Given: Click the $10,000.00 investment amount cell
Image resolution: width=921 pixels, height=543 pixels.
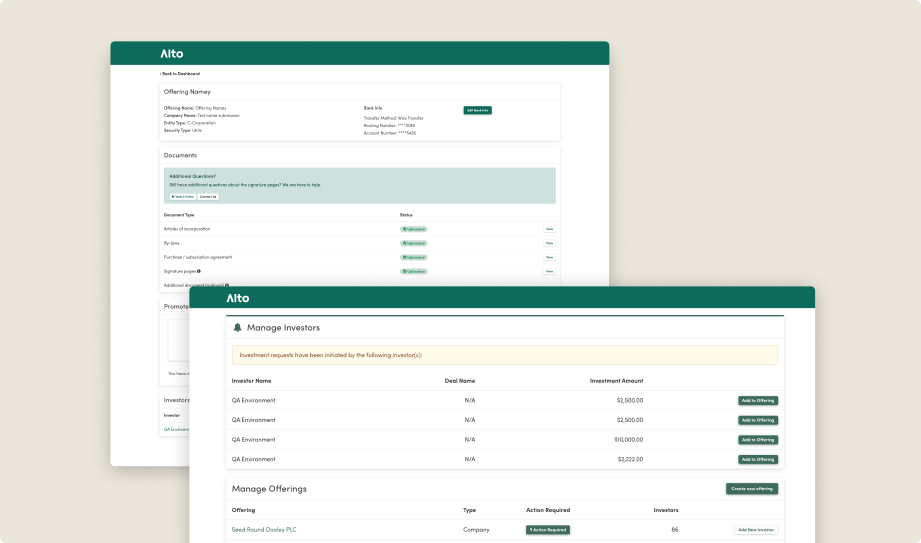Looking at the screenshot, I should click(x=628, y=440).
